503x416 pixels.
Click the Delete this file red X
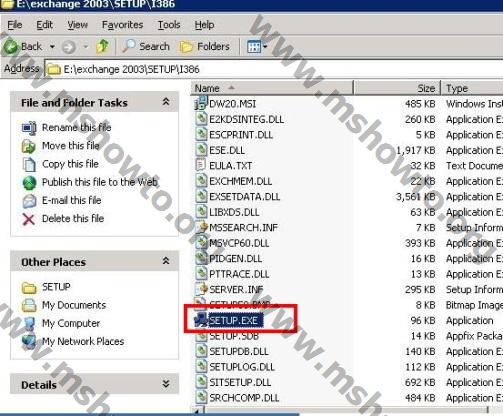(29, 219)
